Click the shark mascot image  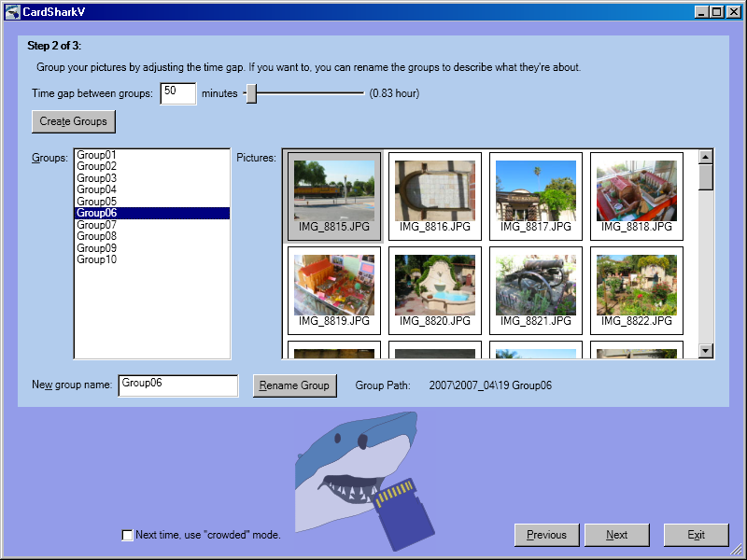pyautogui.click(x=365, y=481)
